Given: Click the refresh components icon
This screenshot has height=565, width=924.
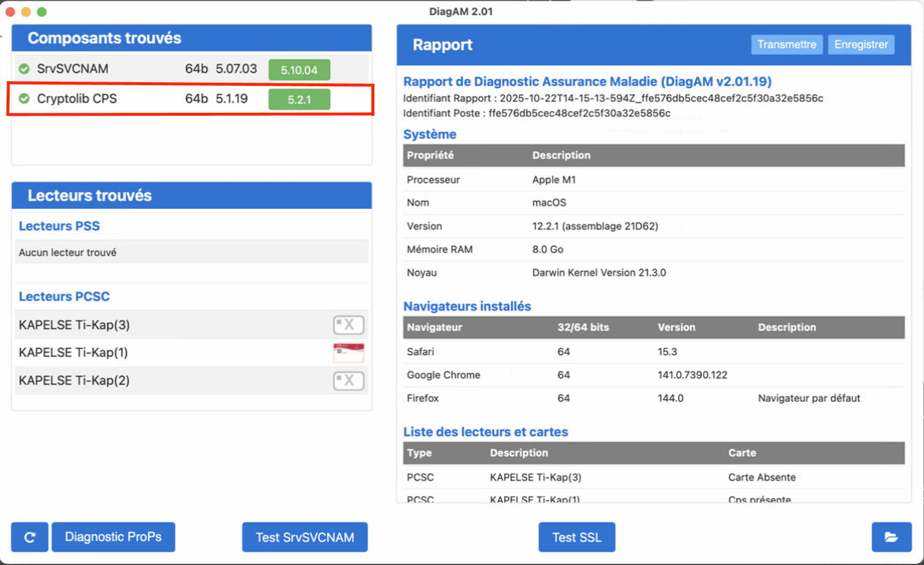Looking at the screenshot, I should point(29,537).
